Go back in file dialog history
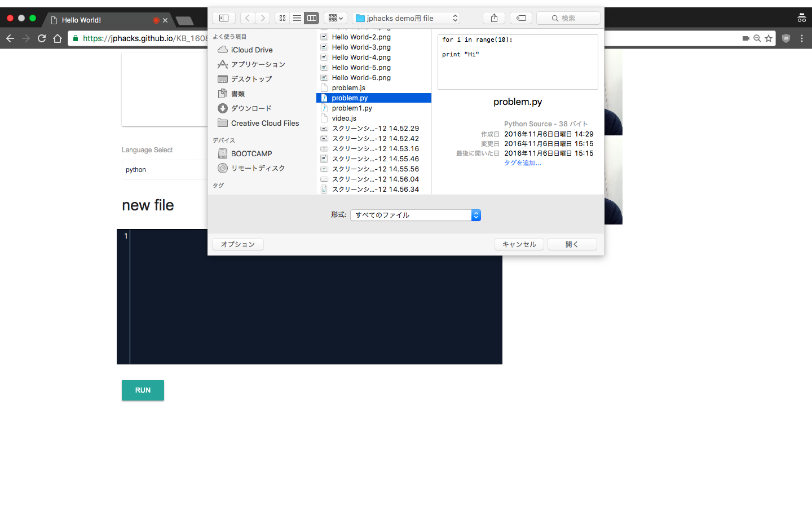Viewport: 812px width, 515px height. [x=248, y=18]
